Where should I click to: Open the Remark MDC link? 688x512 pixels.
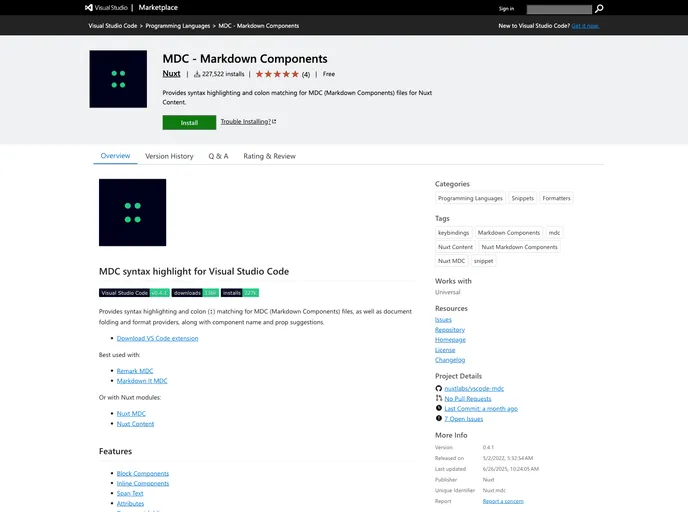tap(135, 371)
